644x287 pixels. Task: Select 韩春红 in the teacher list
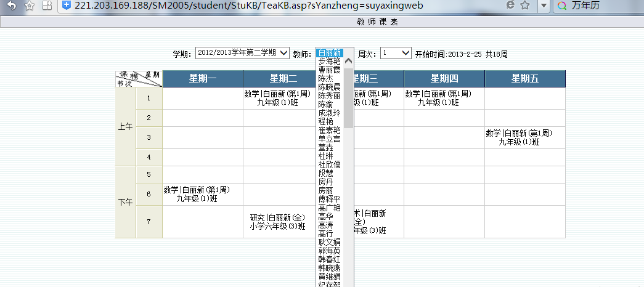coord(329,259)
